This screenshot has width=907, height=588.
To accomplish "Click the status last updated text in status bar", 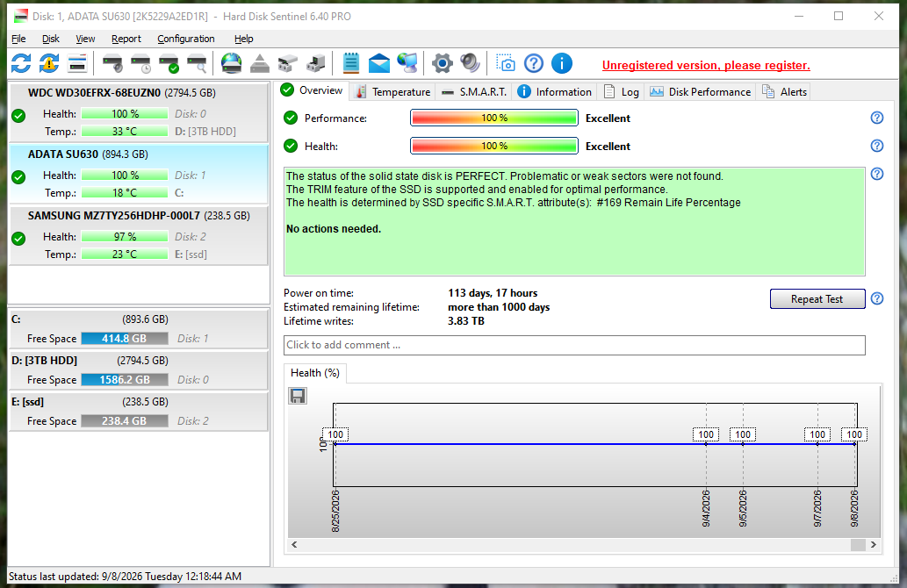I will pyautogui.click(x=125, y=577).
